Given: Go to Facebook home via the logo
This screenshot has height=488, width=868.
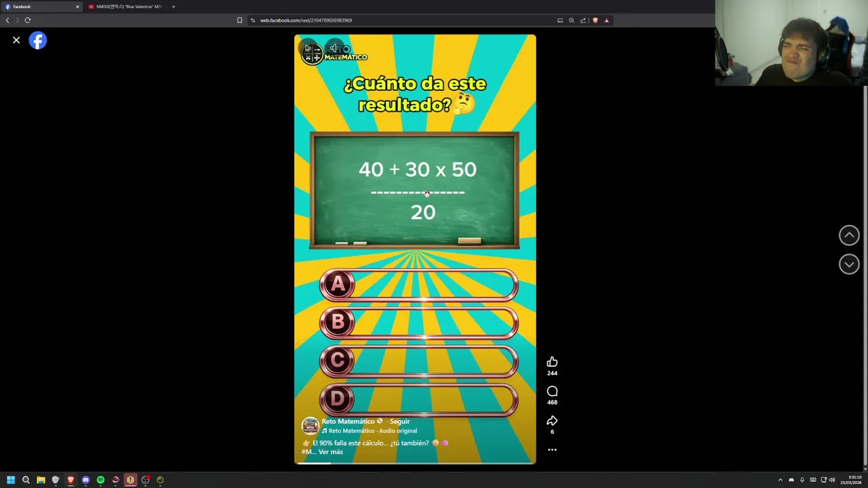Looking at the screenshot, I should [x=38, y=41].
